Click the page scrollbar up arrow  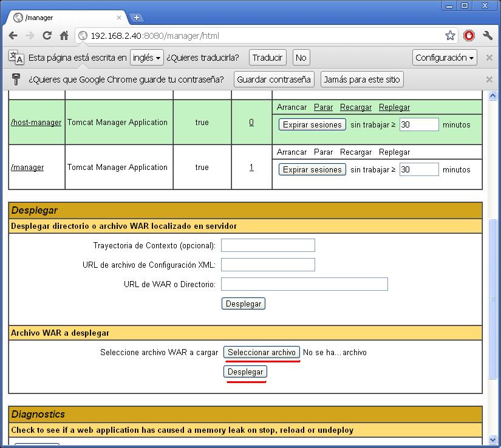pyautogui.click(x=492, y=95)
